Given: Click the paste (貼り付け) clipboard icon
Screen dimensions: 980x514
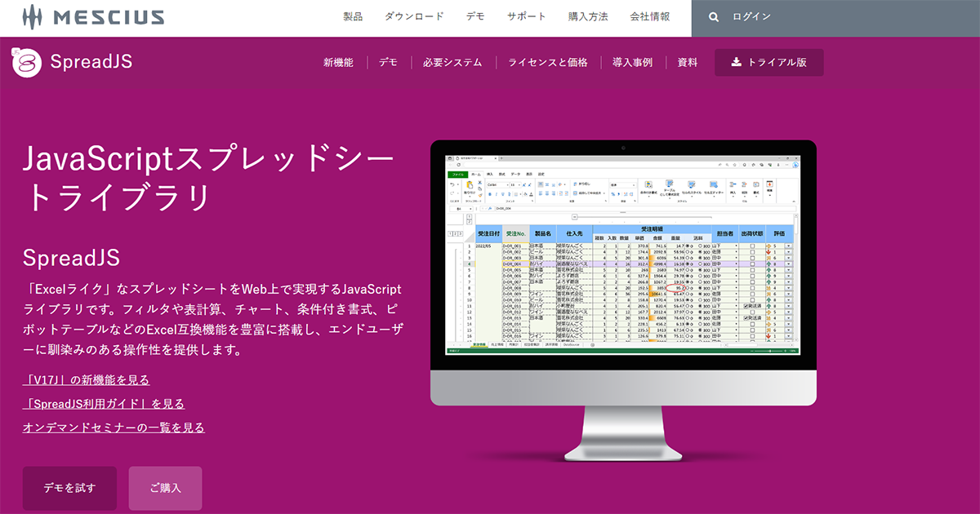Looking at the screenshot, I should point(468,185).
